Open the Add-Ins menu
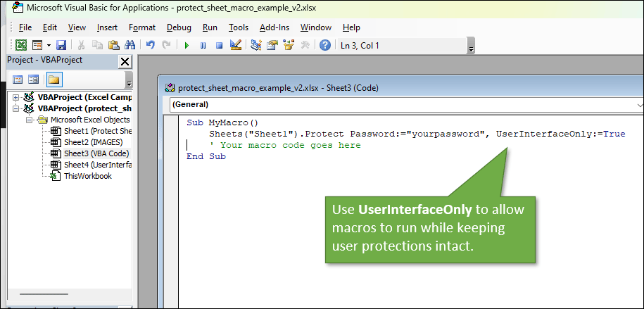The height and width of the screenshot is (309, 644). pos(274,27)
